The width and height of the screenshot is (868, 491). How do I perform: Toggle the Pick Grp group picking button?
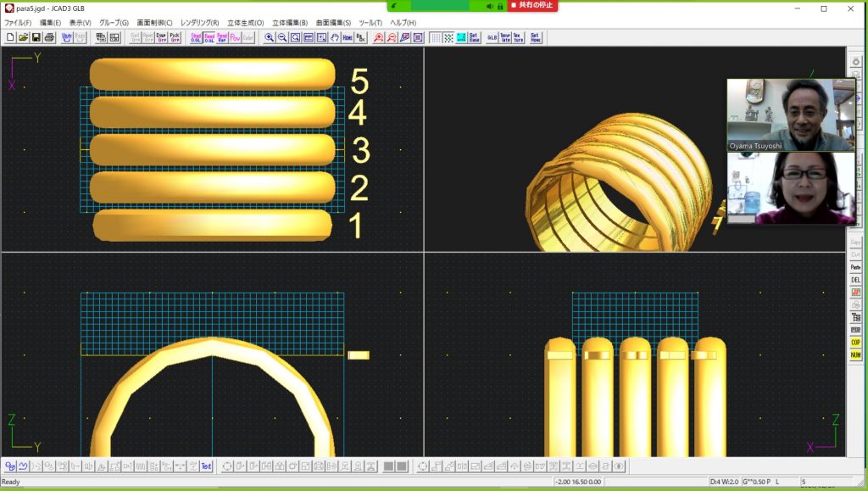coord(175,37)
